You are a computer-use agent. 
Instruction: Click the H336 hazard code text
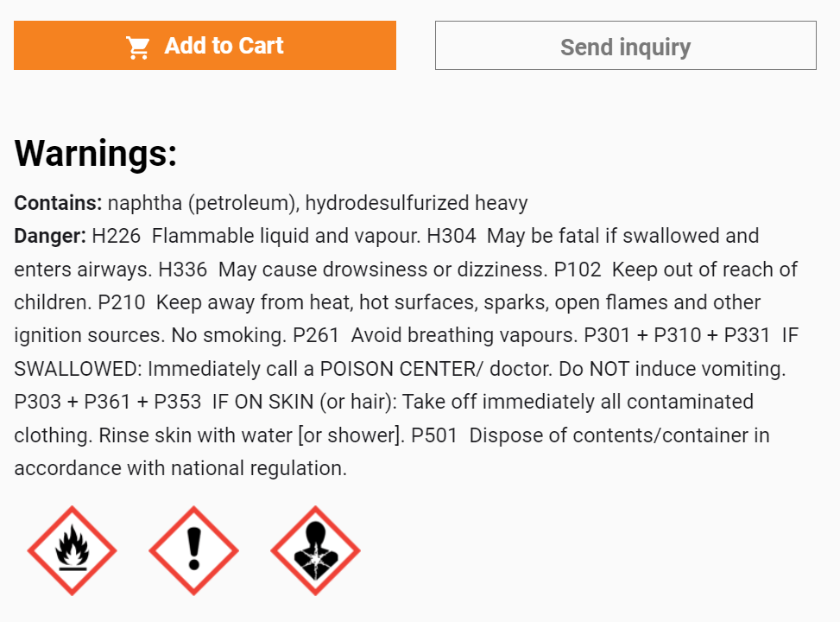pos(183,270)
